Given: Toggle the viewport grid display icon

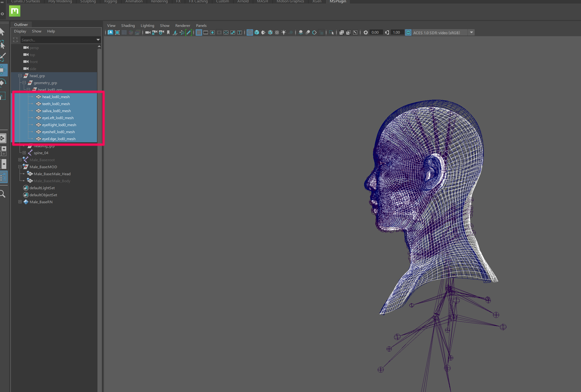Looking at the screenshot, I should 199,32.
